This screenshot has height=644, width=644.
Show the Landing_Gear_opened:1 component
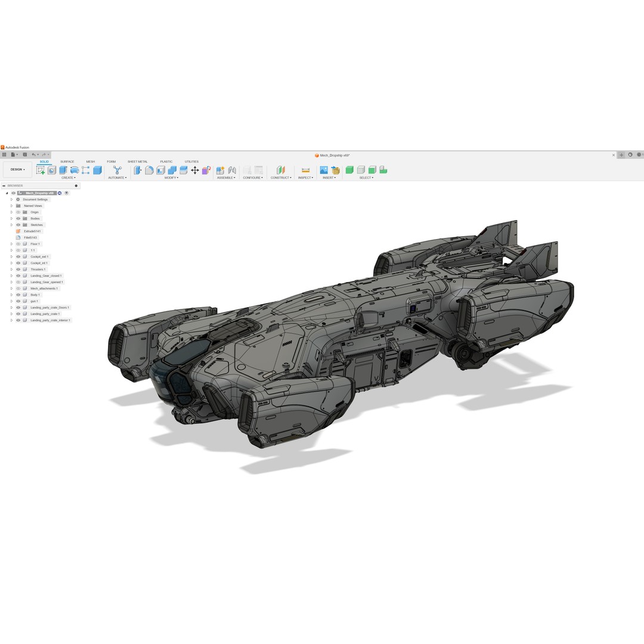(x=18, y=282)
